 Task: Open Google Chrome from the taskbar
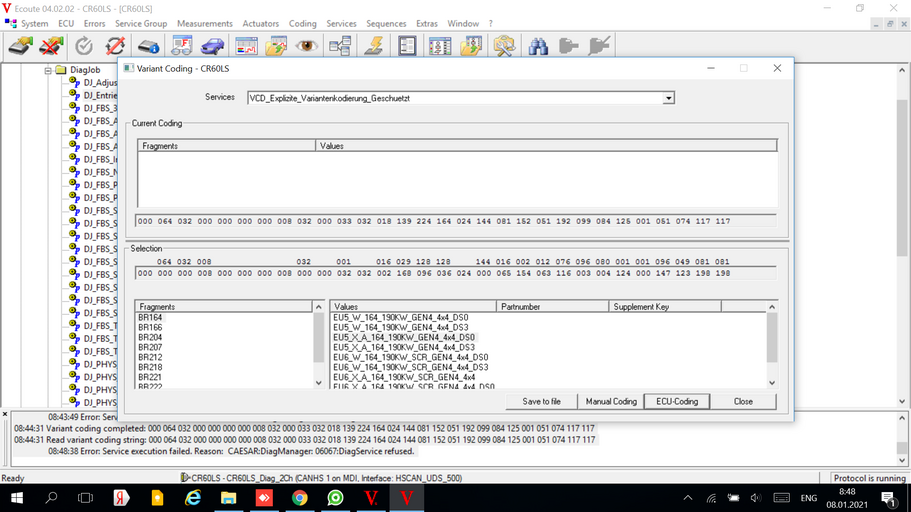pos(300,498)
